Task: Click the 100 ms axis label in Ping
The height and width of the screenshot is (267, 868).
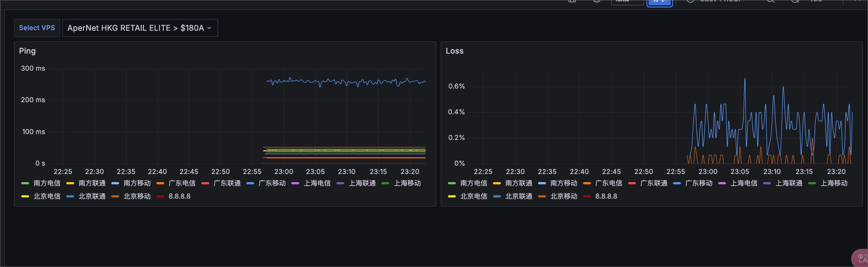Action: tap(34, 132)
